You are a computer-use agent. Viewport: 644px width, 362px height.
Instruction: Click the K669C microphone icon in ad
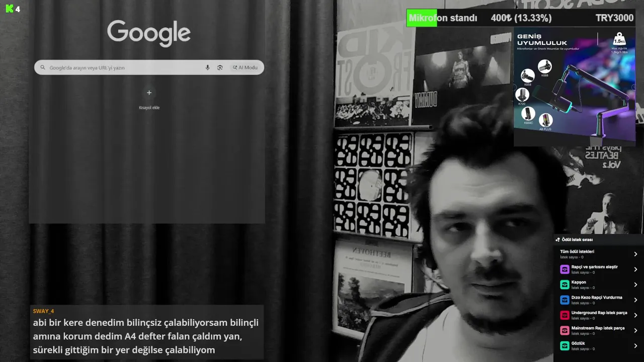tap(528, 114)
